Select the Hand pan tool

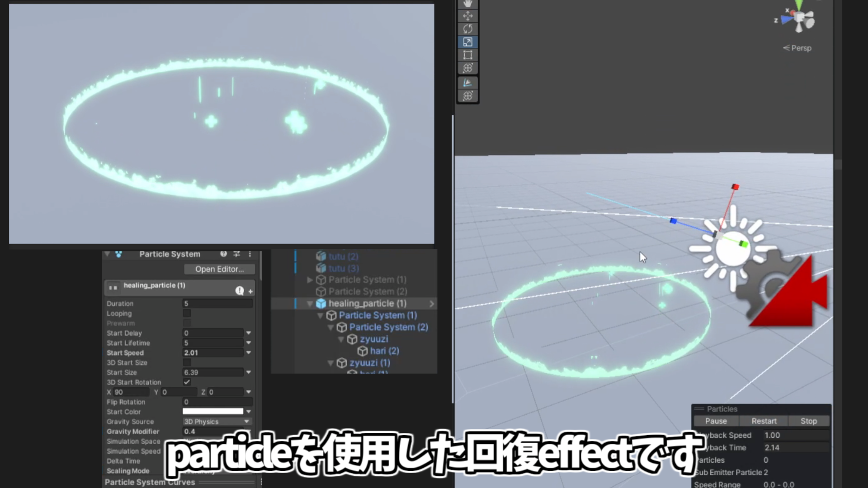click(467, 4)
